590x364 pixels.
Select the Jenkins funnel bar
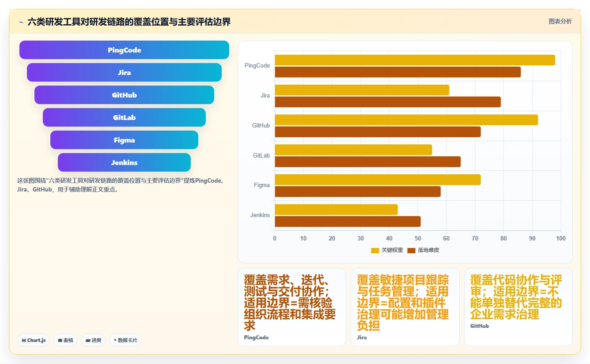tap(124, 162)
